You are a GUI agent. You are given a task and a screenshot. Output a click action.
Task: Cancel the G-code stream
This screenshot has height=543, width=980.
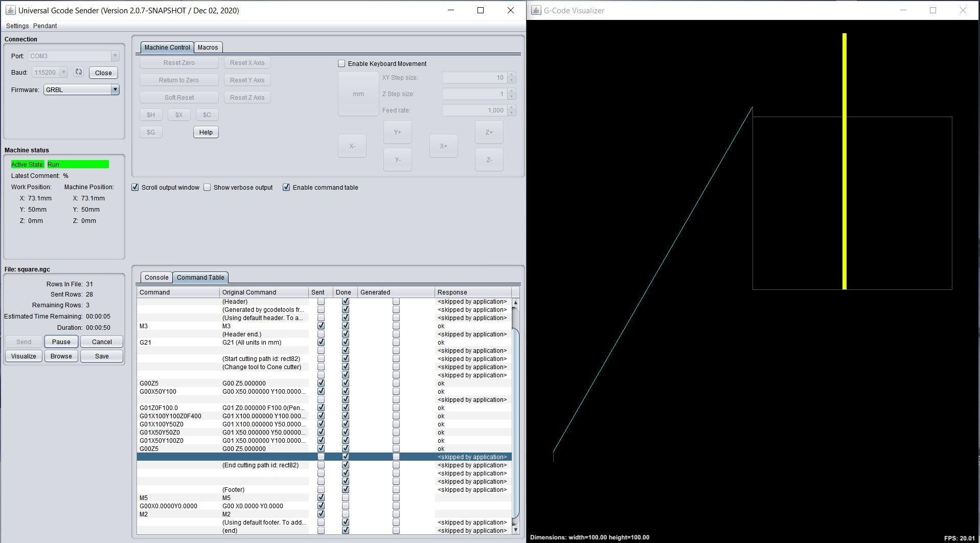[x=102, y=342]
